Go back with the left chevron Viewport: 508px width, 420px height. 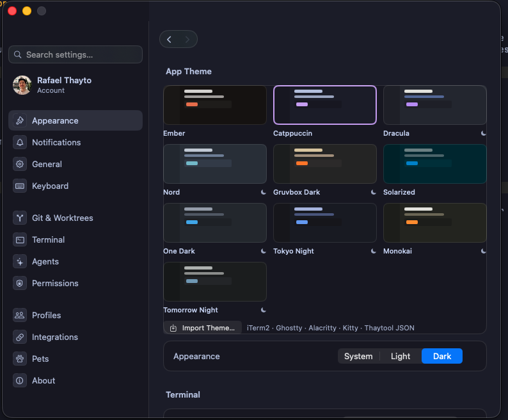[169, 40]
